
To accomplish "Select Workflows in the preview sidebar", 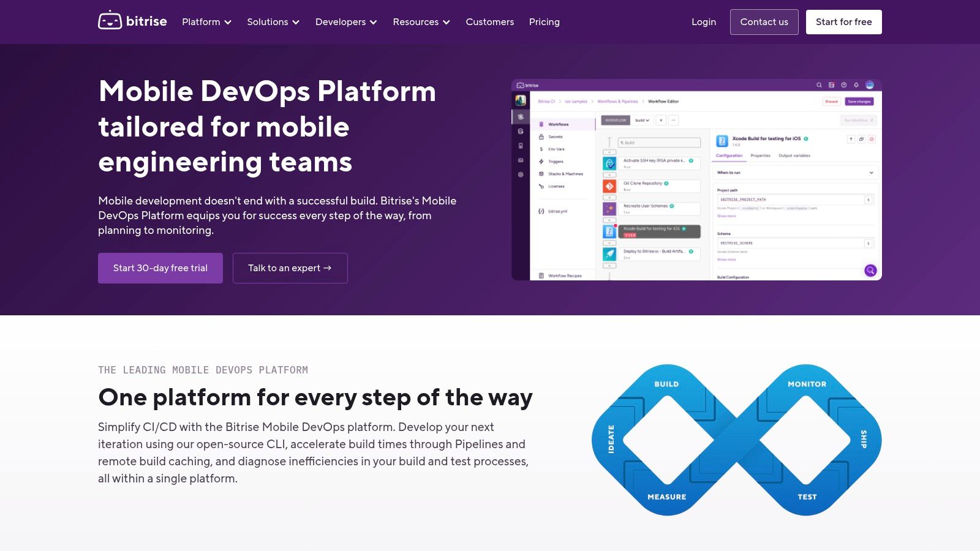I will tap(563, 124).
